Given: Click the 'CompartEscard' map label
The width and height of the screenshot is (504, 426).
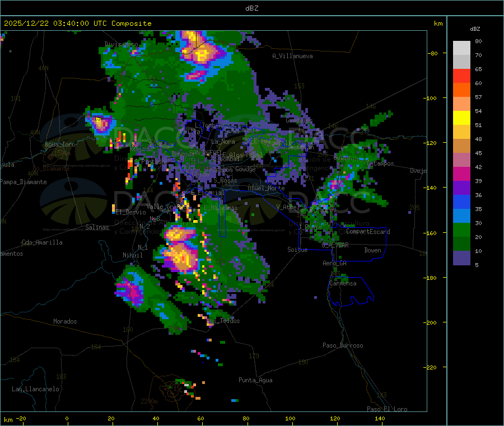Looking at the screenshot, I should [x=368, y=232].
